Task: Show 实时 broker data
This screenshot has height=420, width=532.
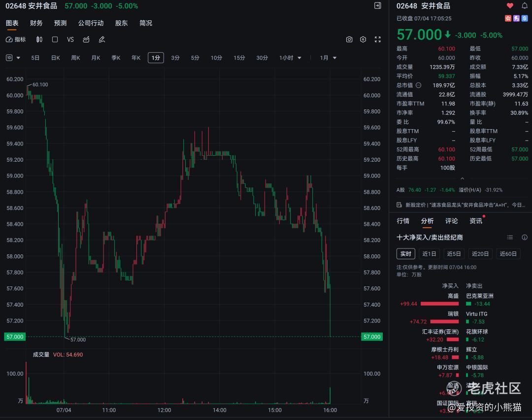Action: coord(406,254)
